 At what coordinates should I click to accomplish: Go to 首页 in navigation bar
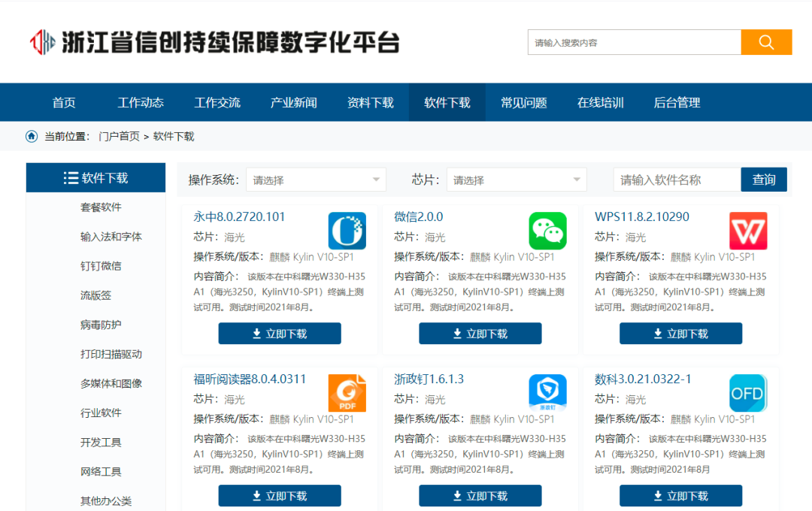64,102
